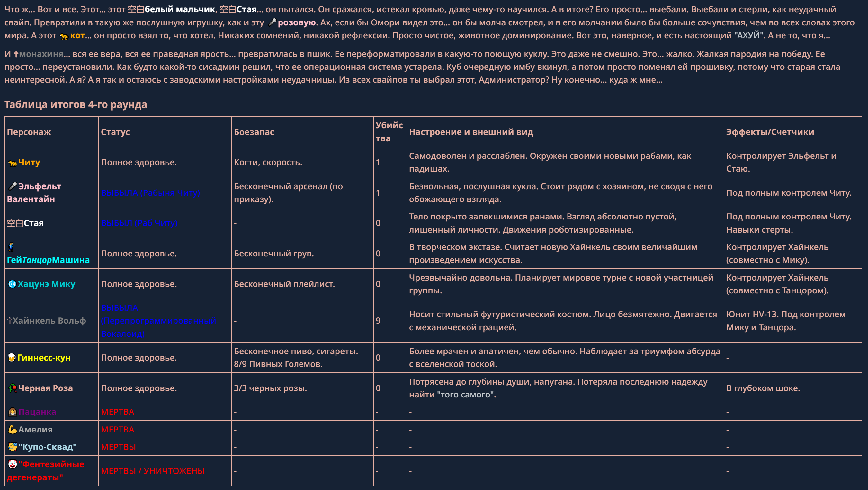Screen dimensions: 868x490
Task: Click the gray word монахиня in paragraph
Action: [41, 54]
